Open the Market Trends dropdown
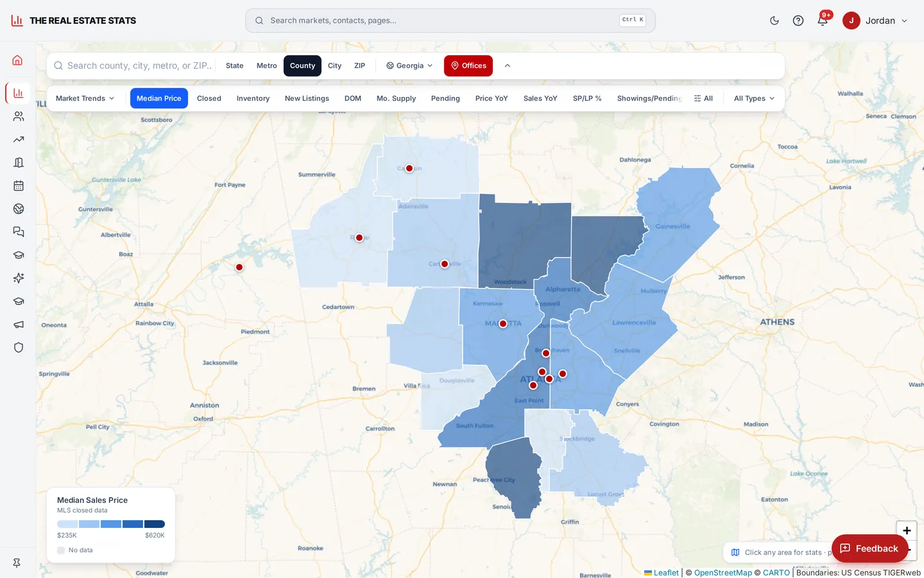924x578 pixels. (x=85, y=98)
